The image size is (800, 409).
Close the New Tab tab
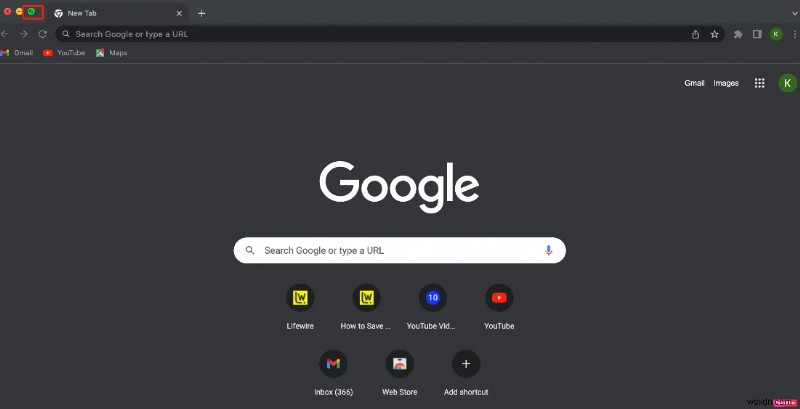coord(179,13)
